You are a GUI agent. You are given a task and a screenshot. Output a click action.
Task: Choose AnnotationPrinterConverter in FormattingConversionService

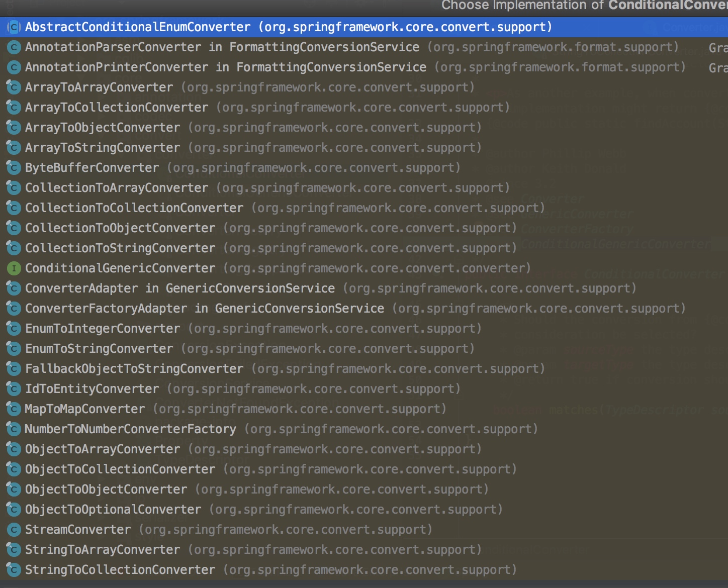pyautogui.click(x=225, y=67)
